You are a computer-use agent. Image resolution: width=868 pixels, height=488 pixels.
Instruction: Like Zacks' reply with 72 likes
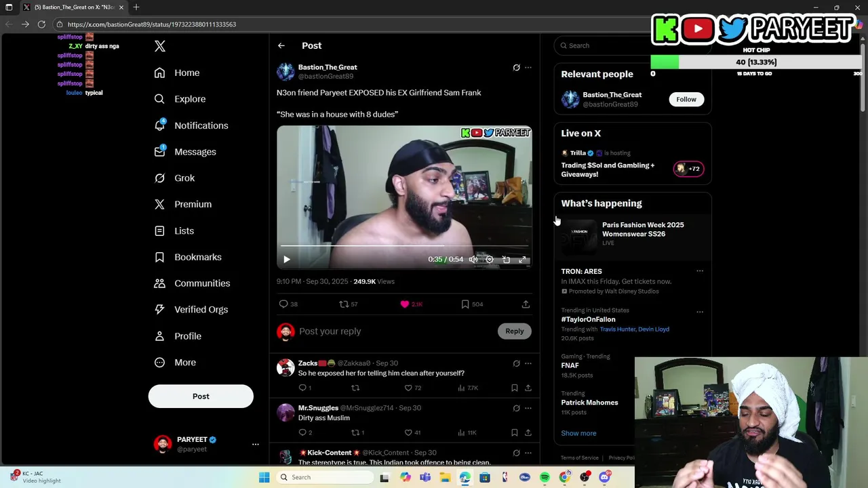pyautogui.click(x=408, y=388)
